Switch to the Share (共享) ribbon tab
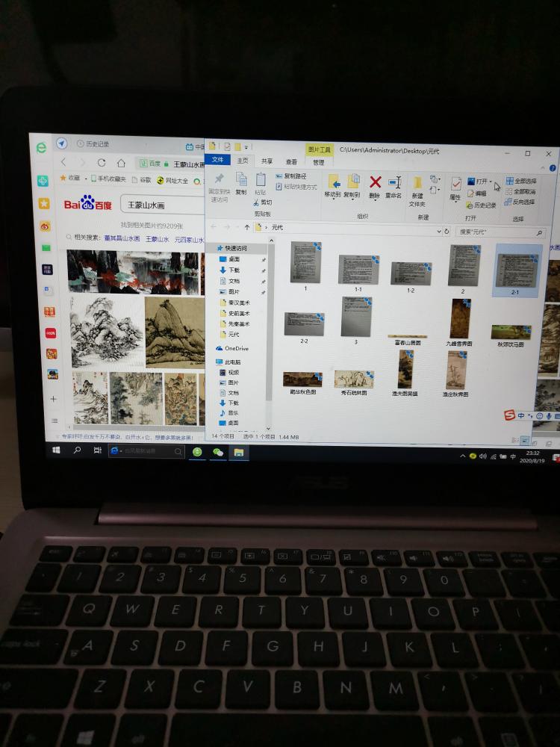Screen dimensions: 560x747 267,161
